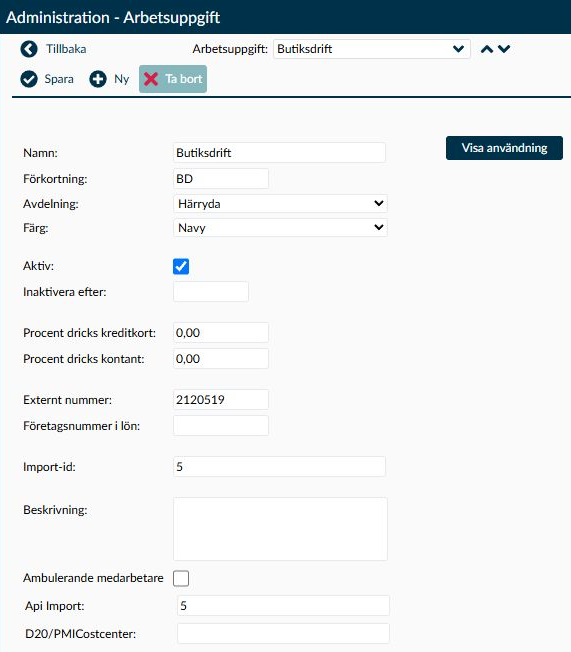Click the Import-id input field
571x652 pixels.
pyautogui.click(x=279, y=467)
